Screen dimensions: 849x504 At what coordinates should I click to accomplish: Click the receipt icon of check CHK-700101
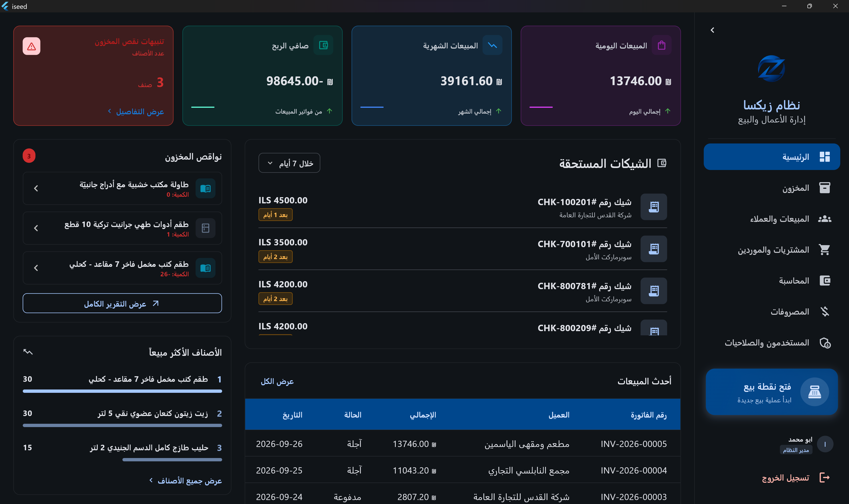[x=653, y=249]
